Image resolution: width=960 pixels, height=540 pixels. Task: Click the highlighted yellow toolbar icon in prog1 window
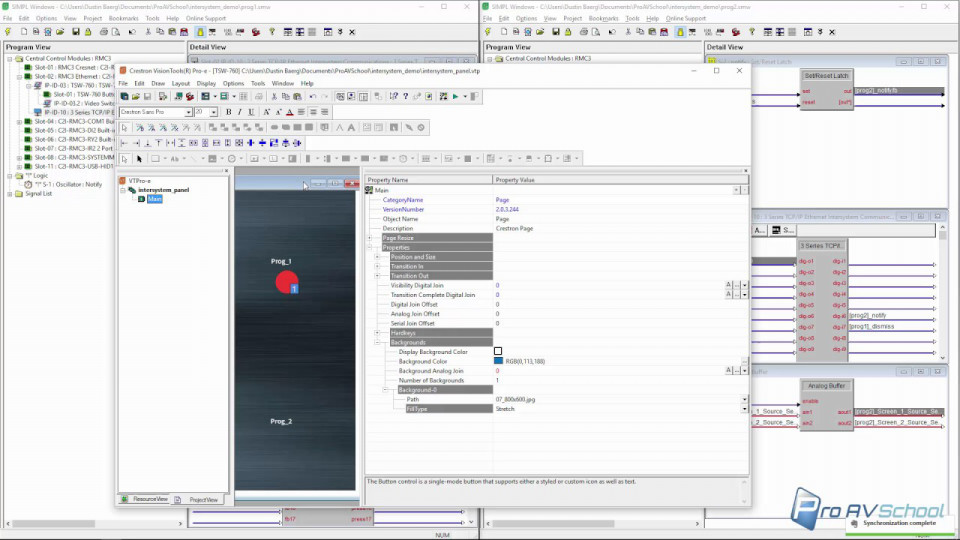click(200, 32)
